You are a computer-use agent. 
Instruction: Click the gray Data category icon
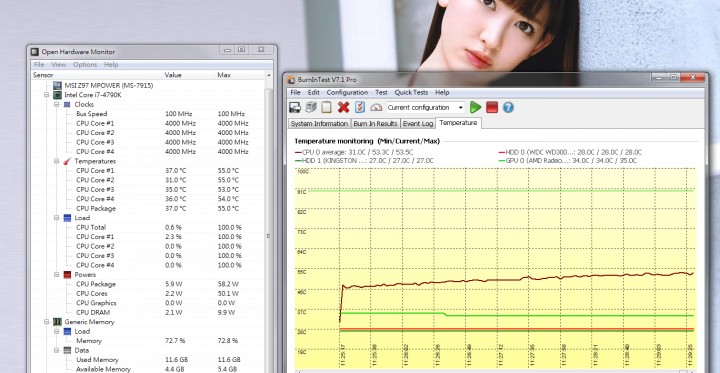coord(68,350)
